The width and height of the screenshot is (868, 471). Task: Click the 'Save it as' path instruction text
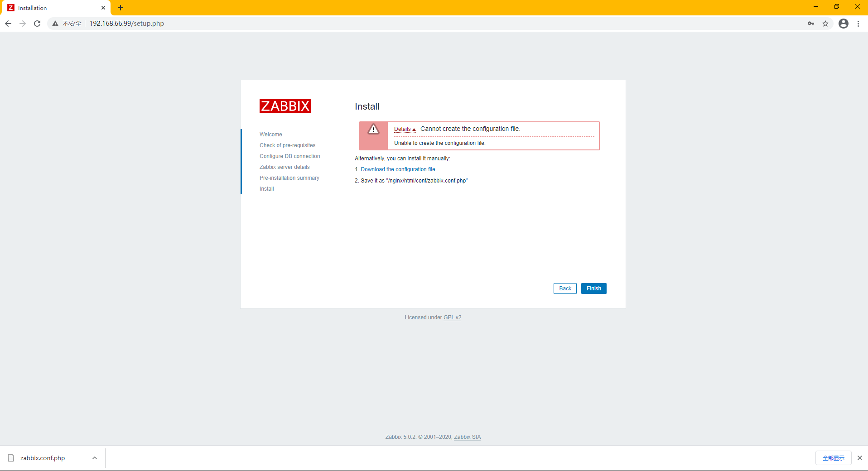[411, 181]
